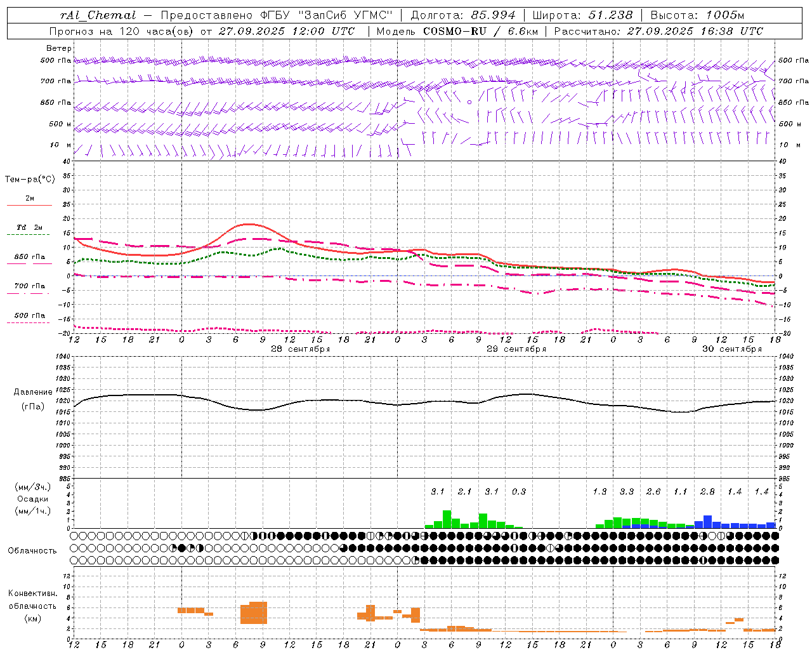Click the Широта: 51.238 value

tap(582, 15)
